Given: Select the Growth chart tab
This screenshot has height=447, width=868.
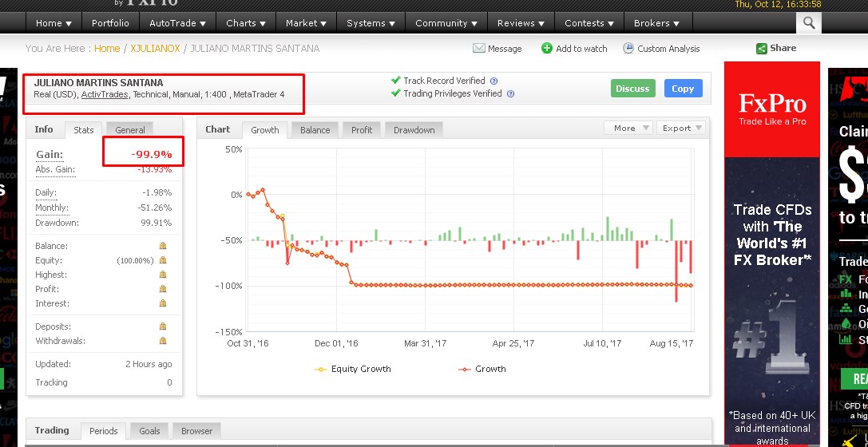Looking at the screenshot, I should (x=264, y=130).
